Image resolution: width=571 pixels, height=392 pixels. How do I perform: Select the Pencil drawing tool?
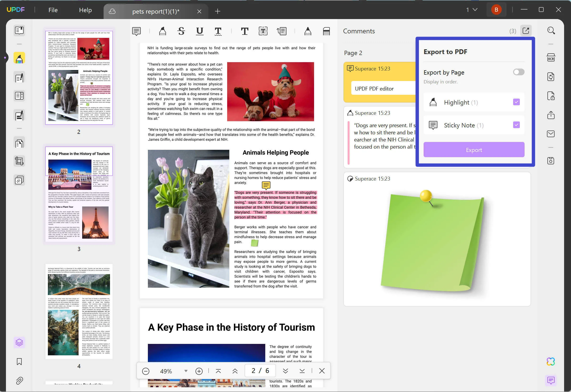tap(308, 31)
